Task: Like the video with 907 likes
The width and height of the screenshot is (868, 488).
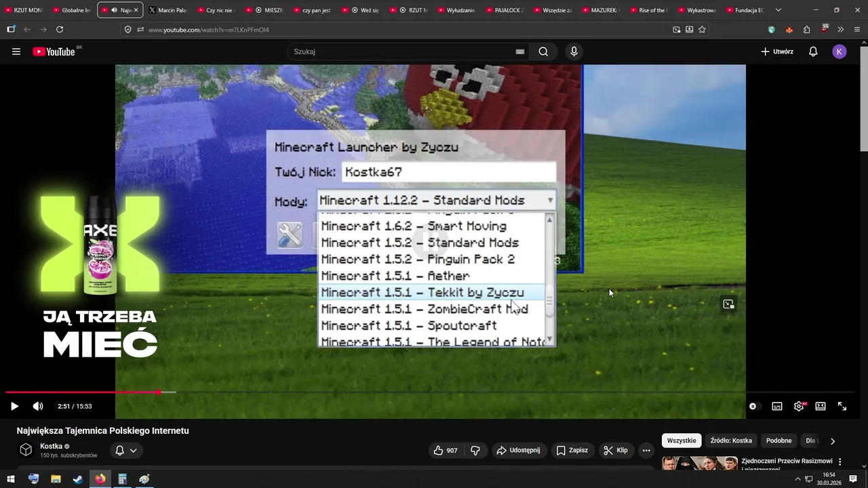Action: (x=445, y=450)
